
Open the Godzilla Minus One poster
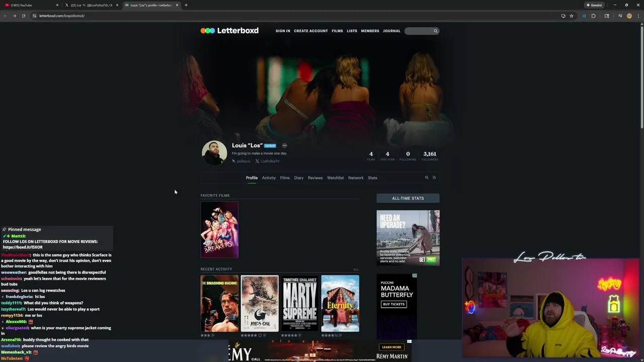[260, 304]
